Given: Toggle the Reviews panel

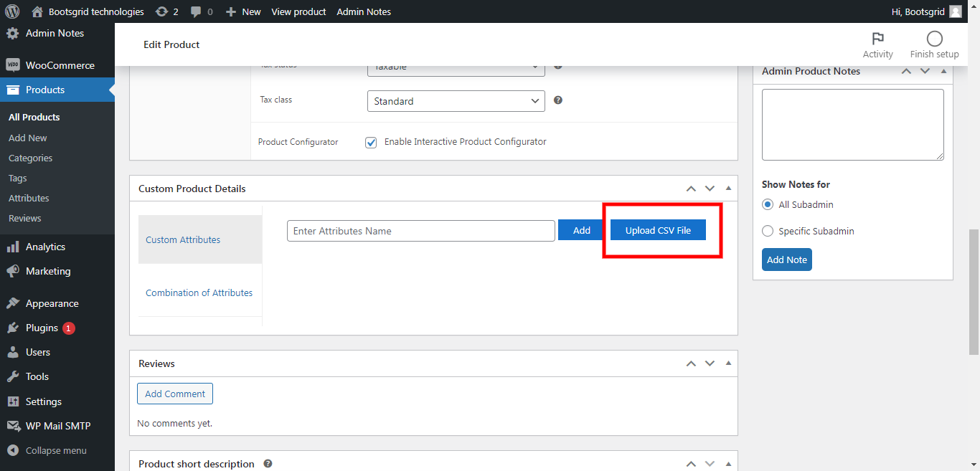Looking at the screenshot, I should [728, 363].
